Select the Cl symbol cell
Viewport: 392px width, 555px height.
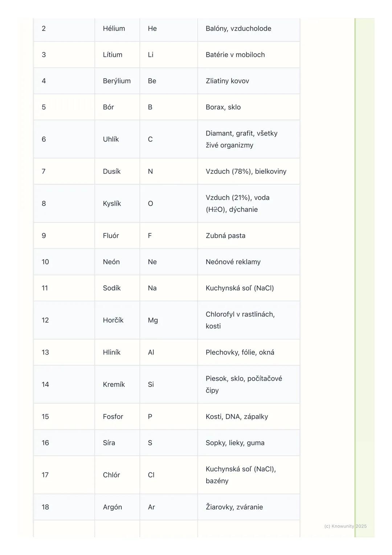(x=151, y=475)
